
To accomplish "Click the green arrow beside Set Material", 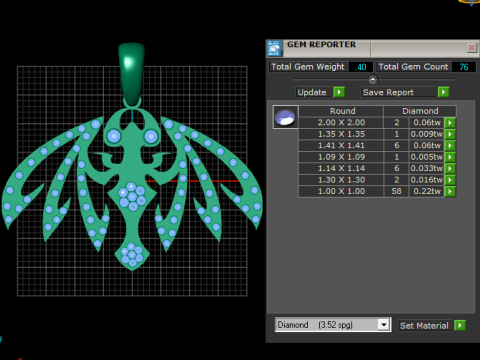I will (x=460, y=325).
